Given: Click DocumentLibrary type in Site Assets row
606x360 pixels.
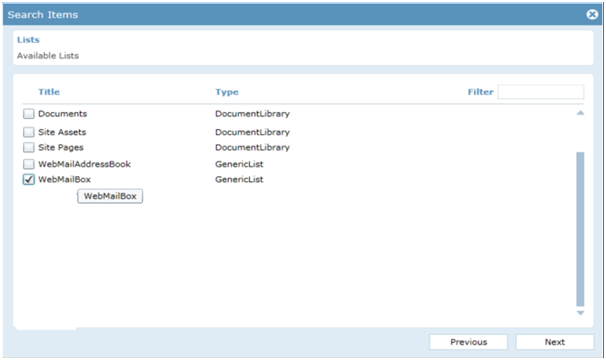Looking at the screenshot, I should click(252, 132).
